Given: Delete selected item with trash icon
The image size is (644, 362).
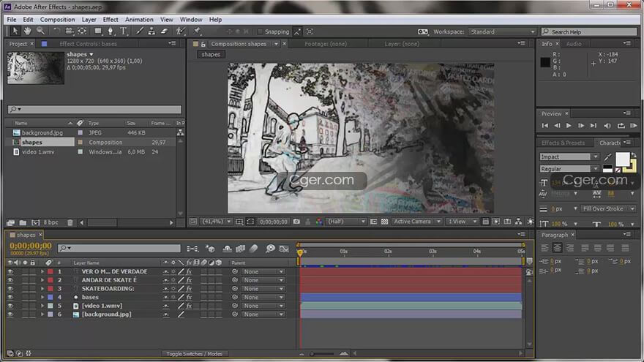Looking at the screenshot, I should coord(70,222).
